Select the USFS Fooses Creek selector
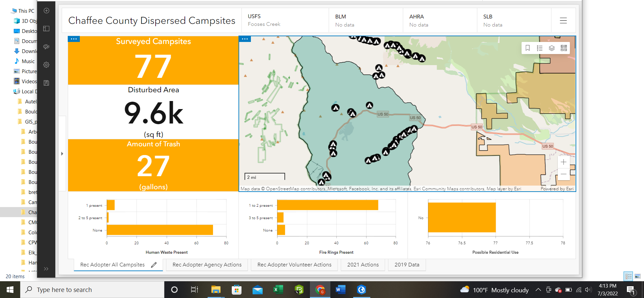Viewport: 644px width, 298px height. [x=285, y=20]
